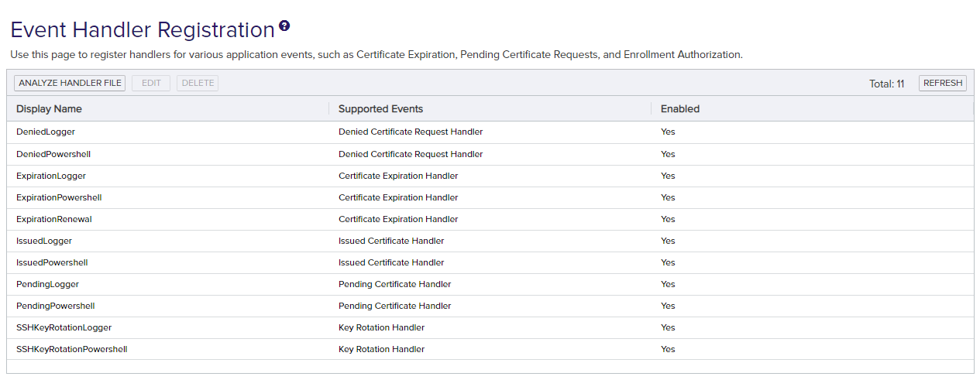Click the Edit toolbar button
Viewport: 980px width, 380px height.
pyautogui.click(x=151, y=83)
